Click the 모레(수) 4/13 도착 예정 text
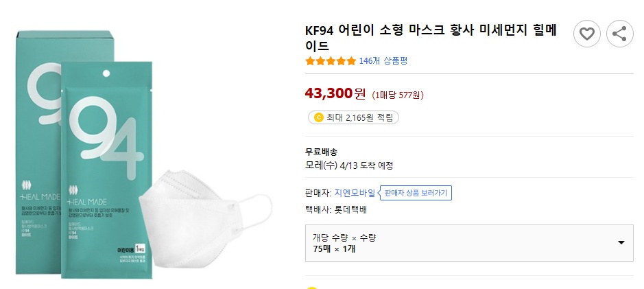This screenshot has width=644, height=289. point(349,165)
